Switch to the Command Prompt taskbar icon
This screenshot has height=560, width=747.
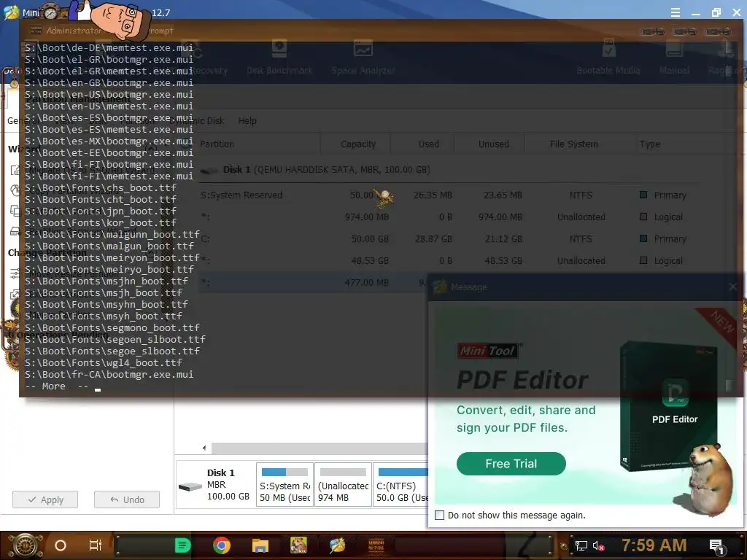pyautogui.click(x=376, y=545)
